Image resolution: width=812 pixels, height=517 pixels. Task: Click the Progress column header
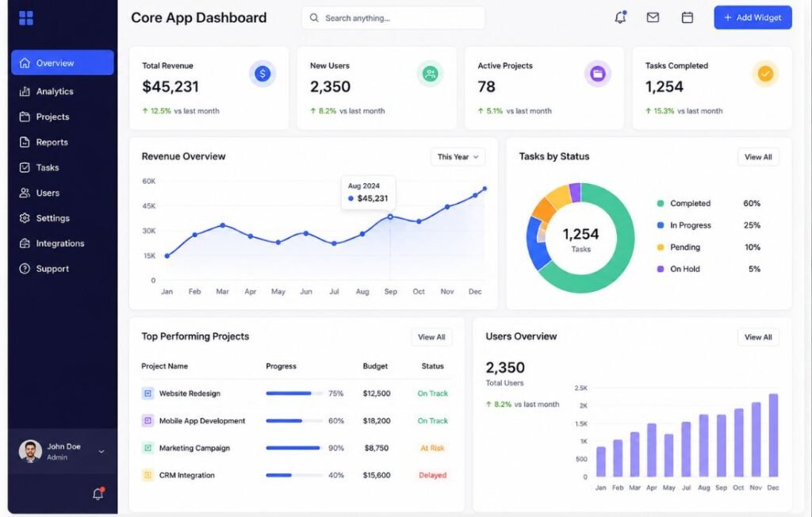click(282, 366)
